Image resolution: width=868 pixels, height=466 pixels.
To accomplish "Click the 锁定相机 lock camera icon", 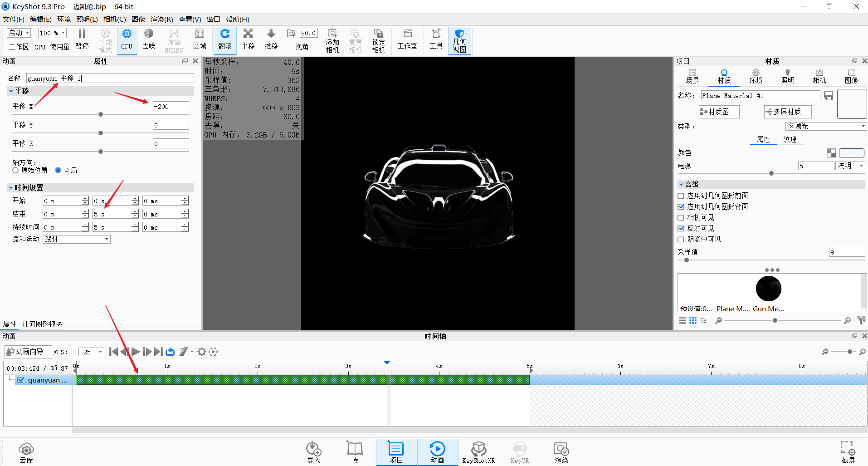I will click(378, 40).
